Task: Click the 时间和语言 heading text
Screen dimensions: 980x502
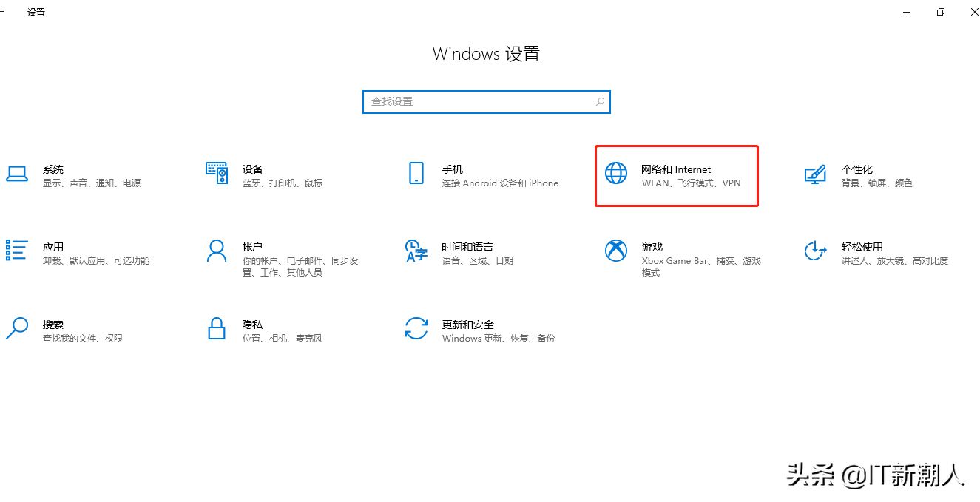Action: pos(467,247)
